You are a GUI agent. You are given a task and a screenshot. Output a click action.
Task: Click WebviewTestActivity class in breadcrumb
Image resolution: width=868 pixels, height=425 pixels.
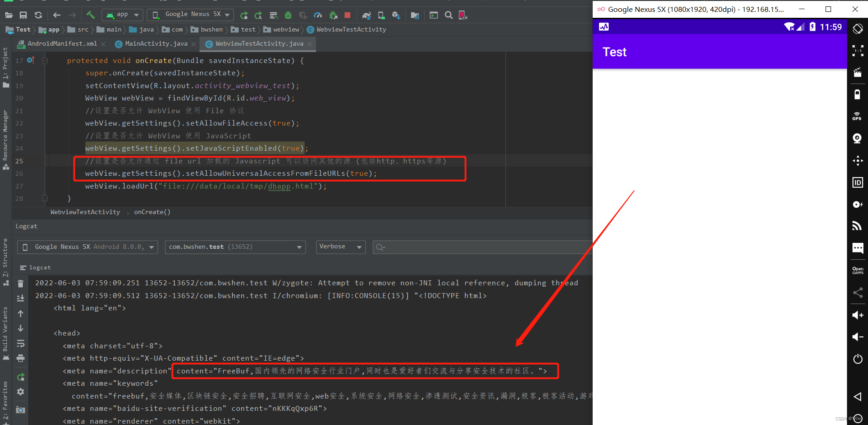coord(347,30)
